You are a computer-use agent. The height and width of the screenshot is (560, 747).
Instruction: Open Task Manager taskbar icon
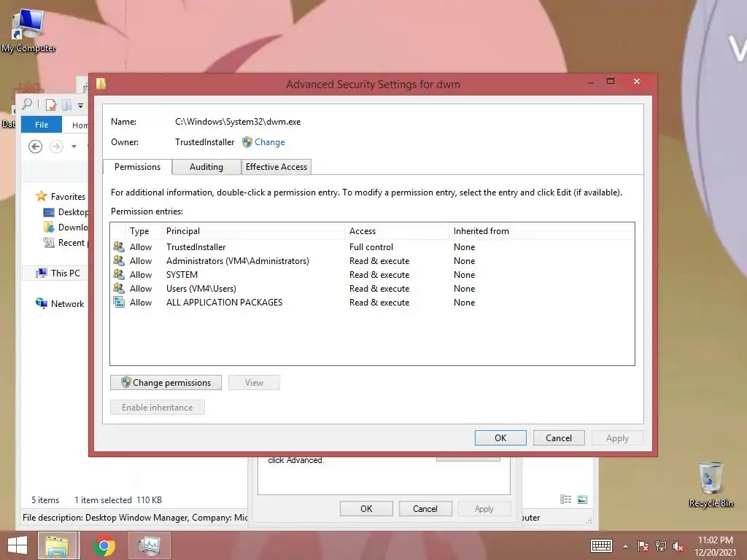(x=150, y=545)
